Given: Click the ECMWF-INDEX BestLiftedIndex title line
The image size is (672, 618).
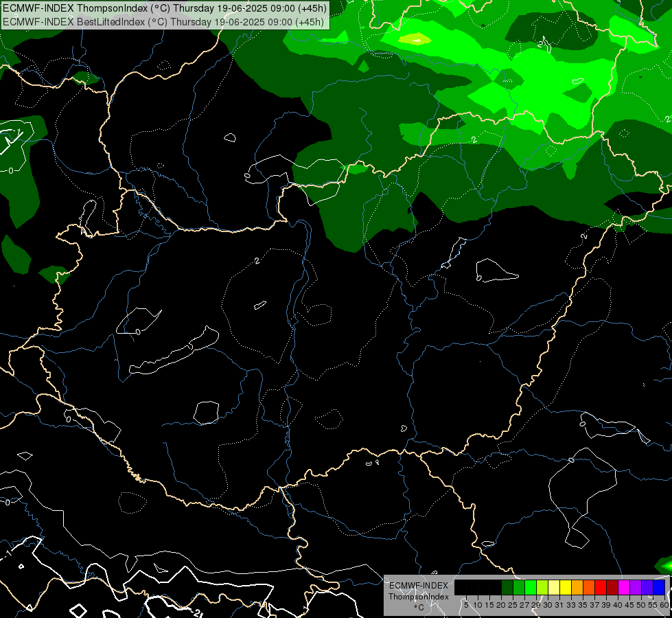Looking at the screenshot, I should [x=163, y=22].
